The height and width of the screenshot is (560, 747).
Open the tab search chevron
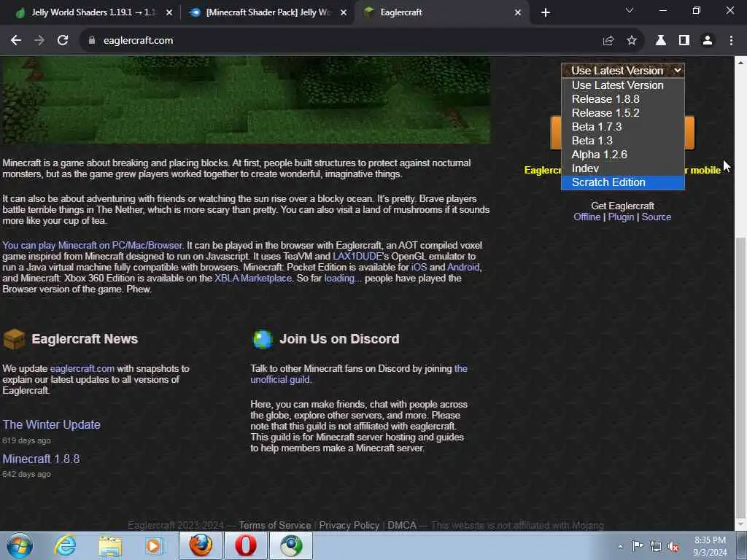pos(630,10)
